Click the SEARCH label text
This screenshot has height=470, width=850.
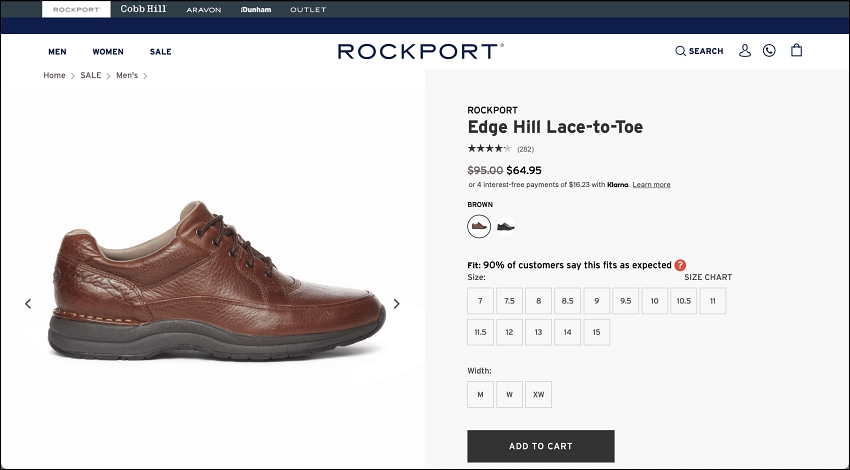(706, 51)
